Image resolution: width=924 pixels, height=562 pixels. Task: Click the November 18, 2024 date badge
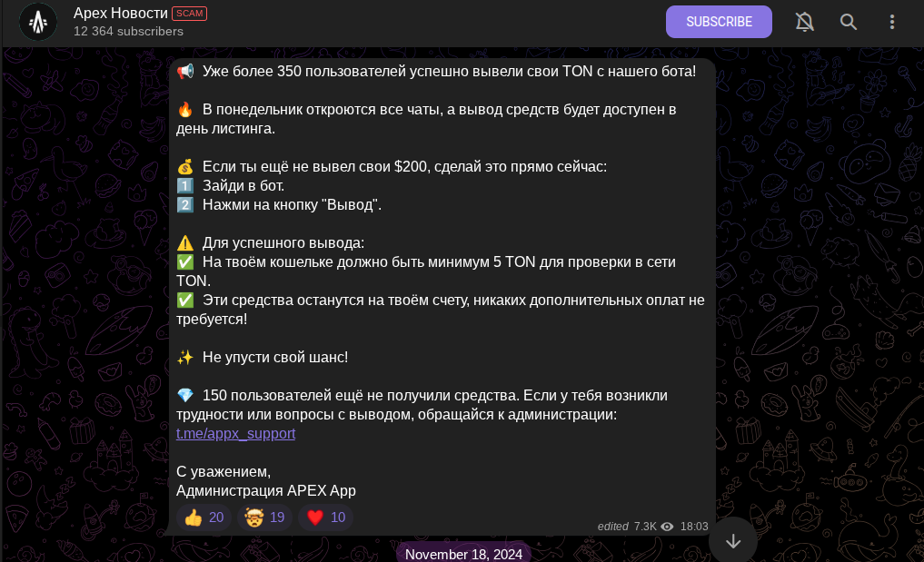coord(463,555)
